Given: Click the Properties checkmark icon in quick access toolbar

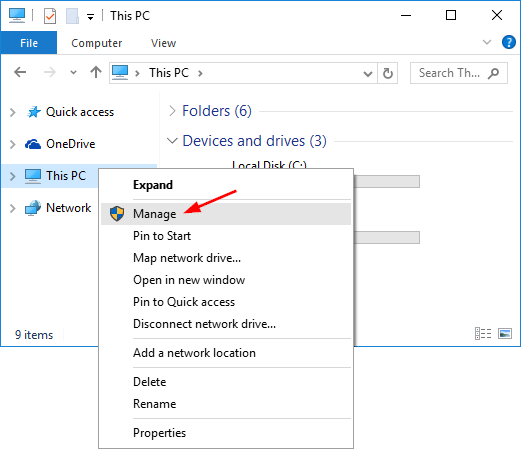Looking at the screenshot, I should pyautogui.click(x=50, y=16).
